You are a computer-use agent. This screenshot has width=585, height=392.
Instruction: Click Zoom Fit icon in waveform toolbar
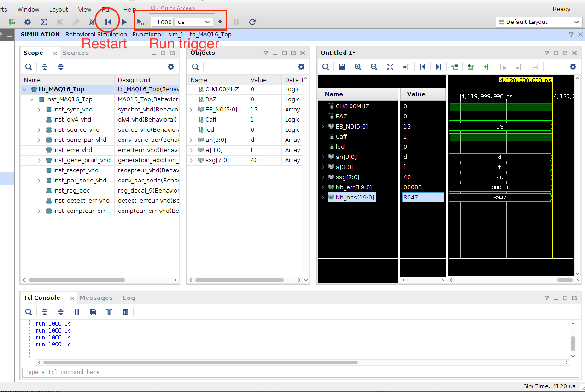390,67
